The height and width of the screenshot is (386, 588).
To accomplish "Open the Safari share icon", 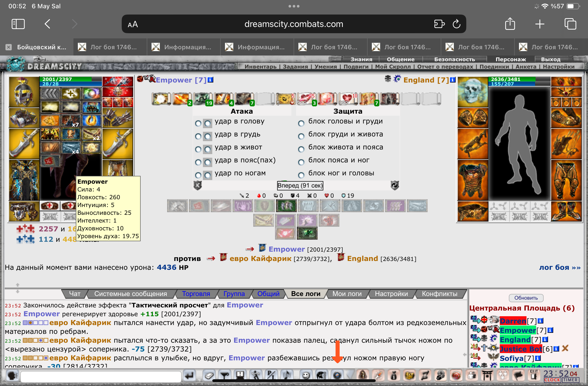I will pyautogui.click(x=510, y=24).
